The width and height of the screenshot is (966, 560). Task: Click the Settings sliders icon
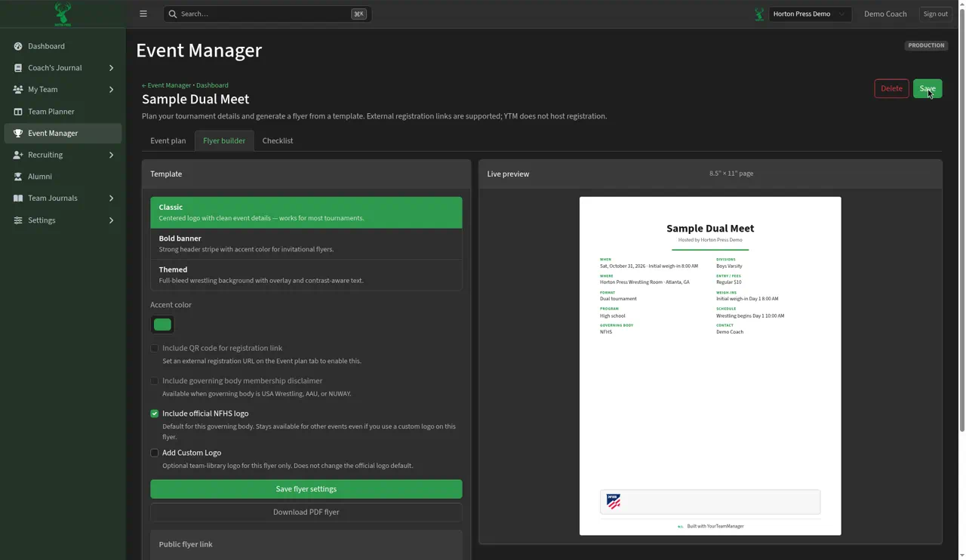coord(18,220)
